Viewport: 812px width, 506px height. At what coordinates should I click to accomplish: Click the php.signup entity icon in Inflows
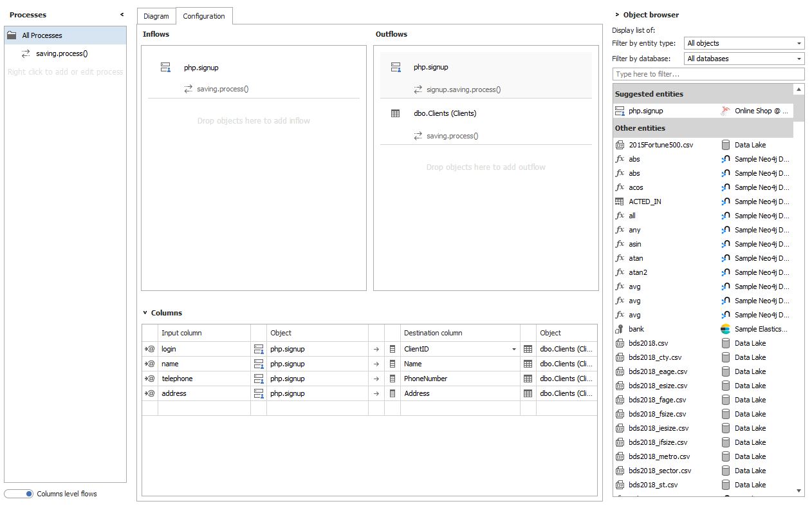coord(165,67)
